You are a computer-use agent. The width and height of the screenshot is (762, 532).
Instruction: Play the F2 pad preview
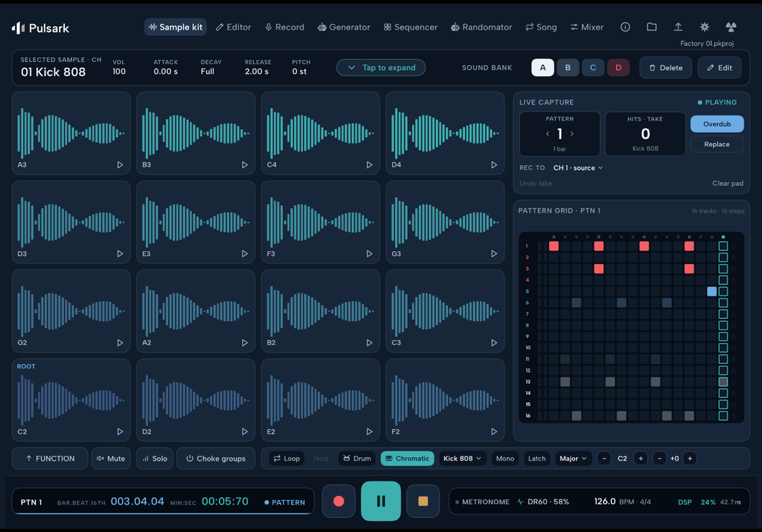(x=494, y=431)
